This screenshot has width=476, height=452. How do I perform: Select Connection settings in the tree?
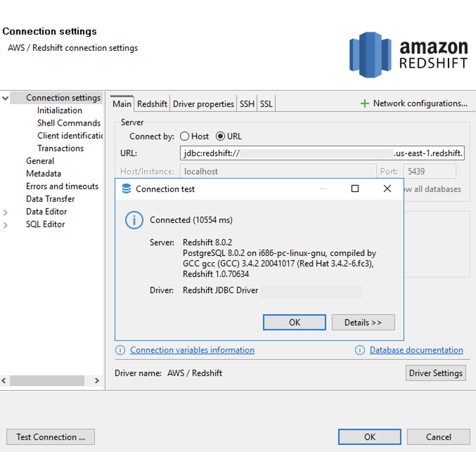[x=63, y=98]
